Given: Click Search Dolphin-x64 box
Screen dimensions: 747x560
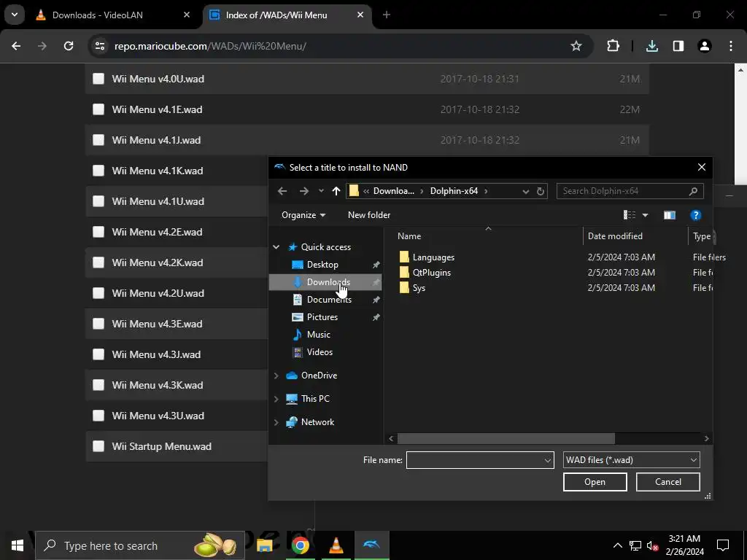Looking at the screenshot, I should click(630, 191).
